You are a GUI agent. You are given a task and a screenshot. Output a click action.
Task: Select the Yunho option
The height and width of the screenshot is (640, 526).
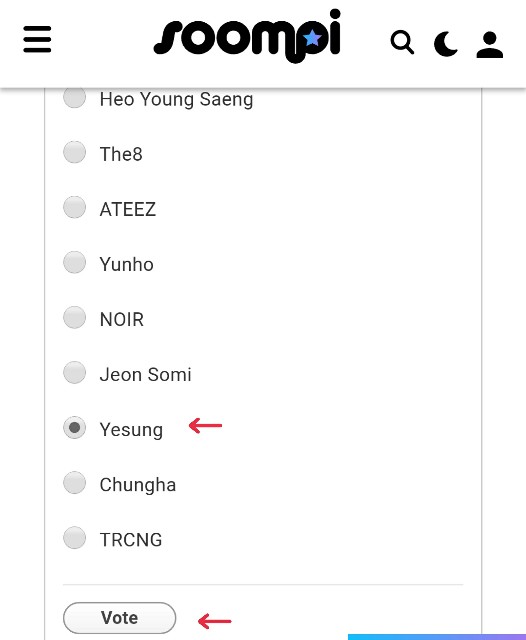[x=74, y=262]
